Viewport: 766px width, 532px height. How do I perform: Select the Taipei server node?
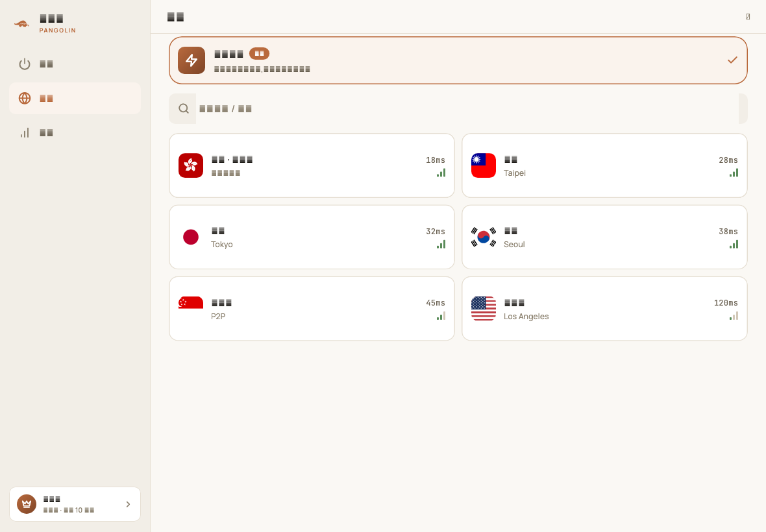pyautogui.click(x=604, y=165)
